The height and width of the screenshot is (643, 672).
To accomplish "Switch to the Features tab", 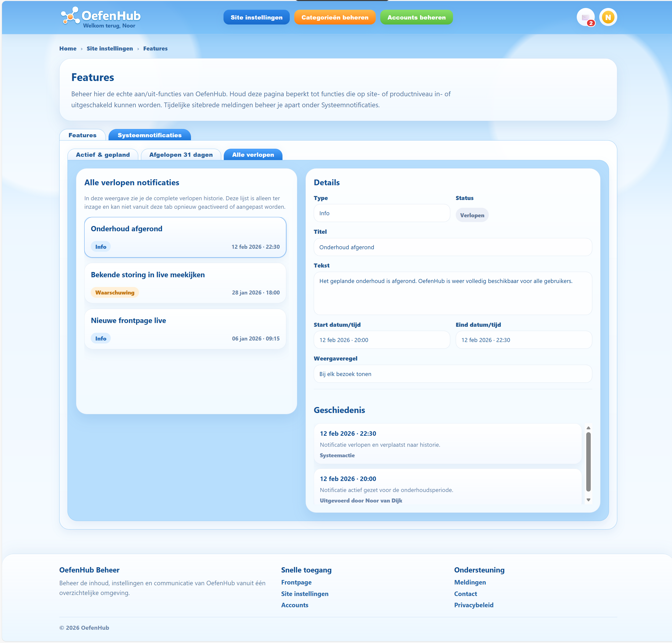I will [82, 135].
